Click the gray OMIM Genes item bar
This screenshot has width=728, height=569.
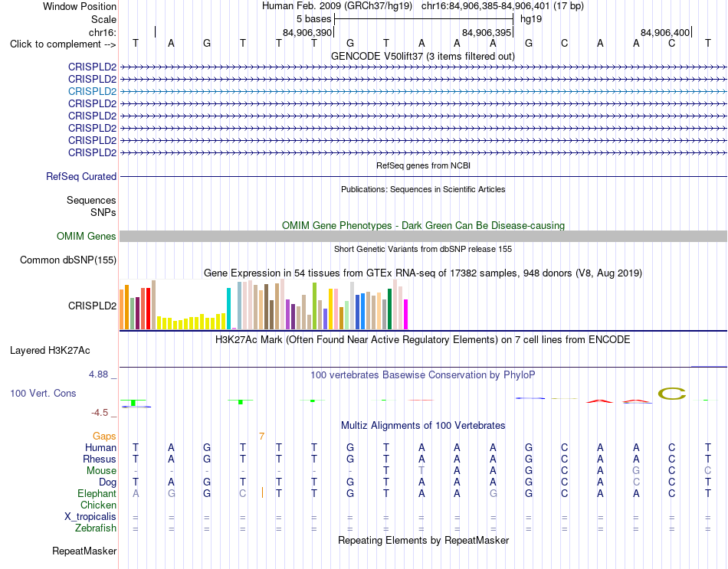pyautogui.click(x=423, y=236)
